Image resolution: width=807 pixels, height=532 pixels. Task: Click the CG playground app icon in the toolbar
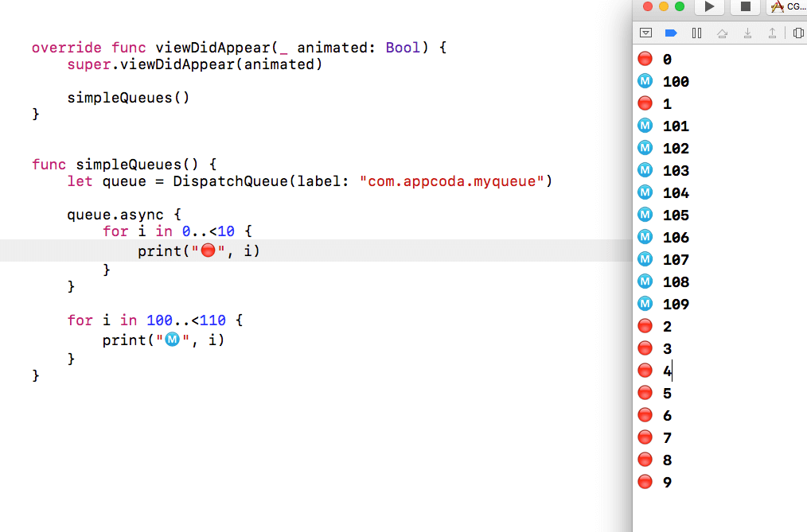pos(778,7)
